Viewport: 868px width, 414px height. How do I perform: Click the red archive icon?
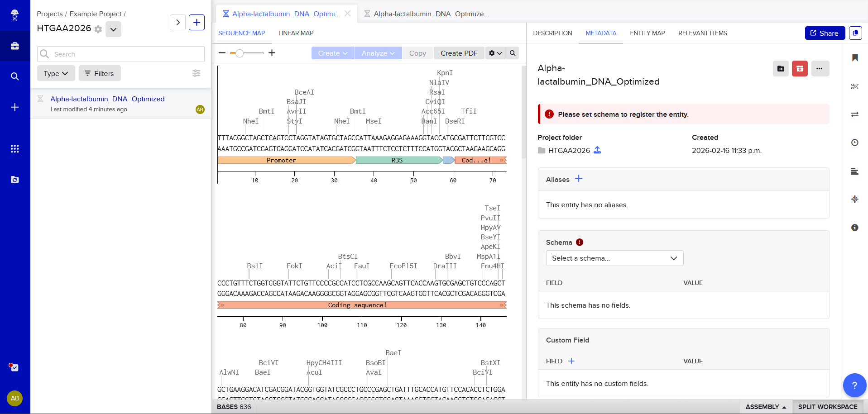coord(800,68)
